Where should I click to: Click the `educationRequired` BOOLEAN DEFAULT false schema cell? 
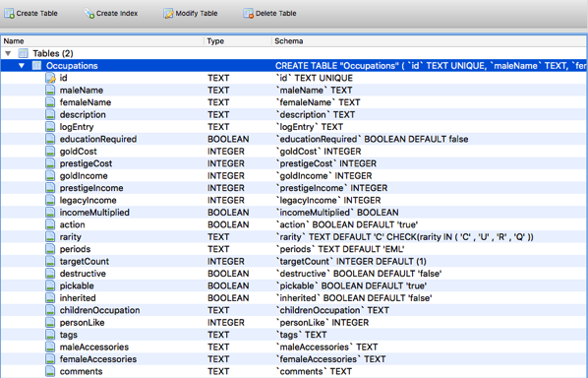coord(372,139)
